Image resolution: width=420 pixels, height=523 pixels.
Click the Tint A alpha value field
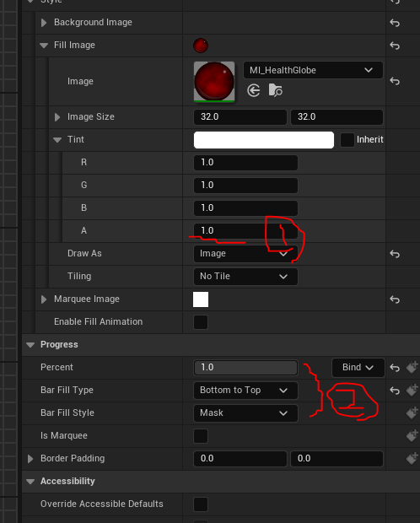[245, 231]
